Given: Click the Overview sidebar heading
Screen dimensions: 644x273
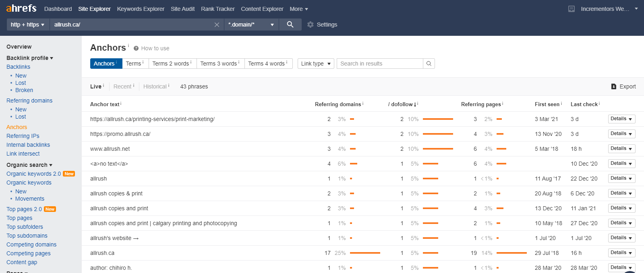Looking at the screenshot, I should 19,47.
